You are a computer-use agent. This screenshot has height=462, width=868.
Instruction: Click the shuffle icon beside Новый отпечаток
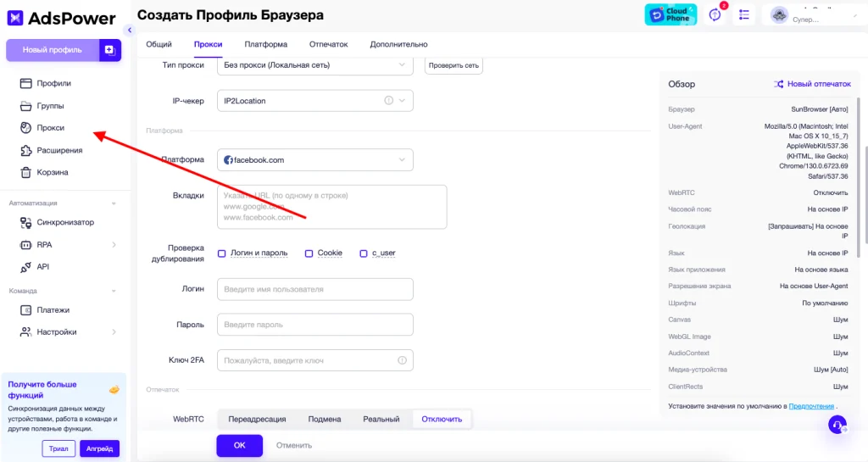[x=778, y=84]
